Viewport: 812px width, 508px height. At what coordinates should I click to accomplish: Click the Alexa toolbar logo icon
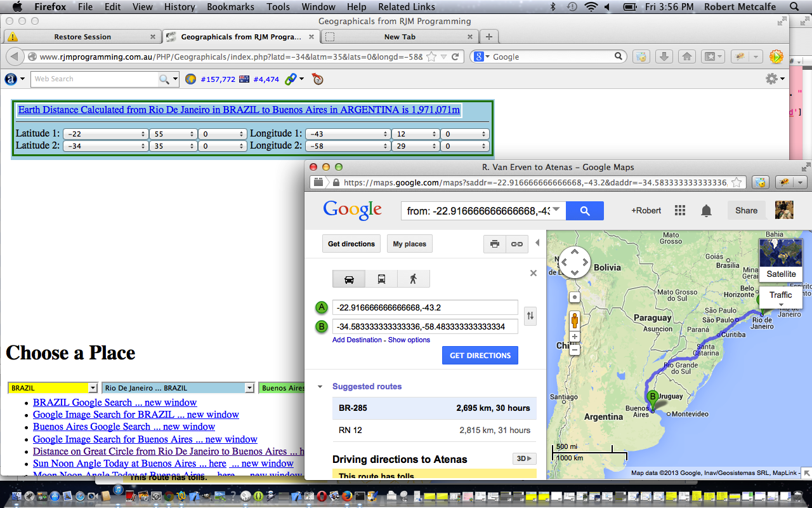tap(11, 79)
